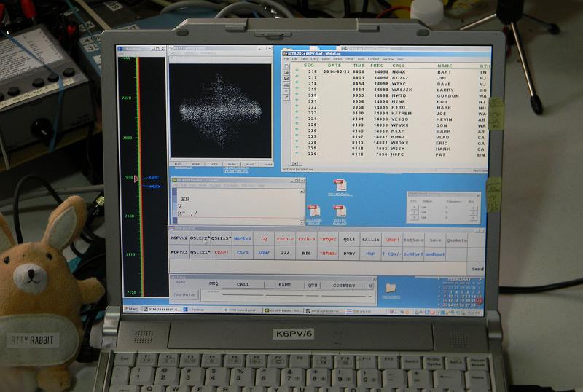Click the RTTY tuning scope display
The height and width of the screenshot is (392, 583).
tap(221, 111)
